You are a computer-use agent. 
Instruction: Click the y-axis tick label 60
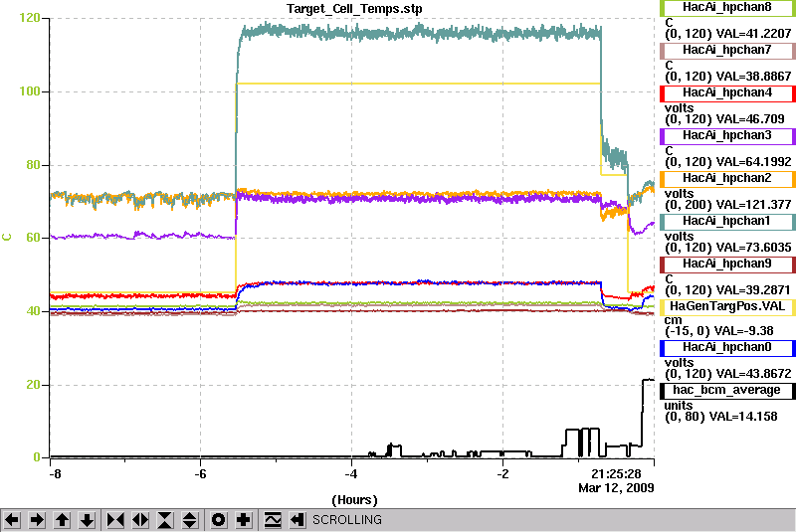pyautogui.click(x=33, y=238)
